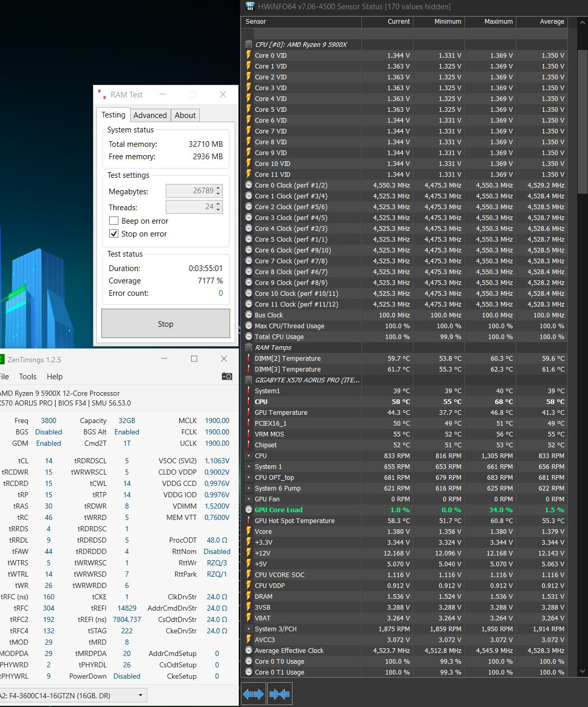Decrease Threads with the down spinner arrow
Viewport: 588px width, 707px height.
pos(218,210)
